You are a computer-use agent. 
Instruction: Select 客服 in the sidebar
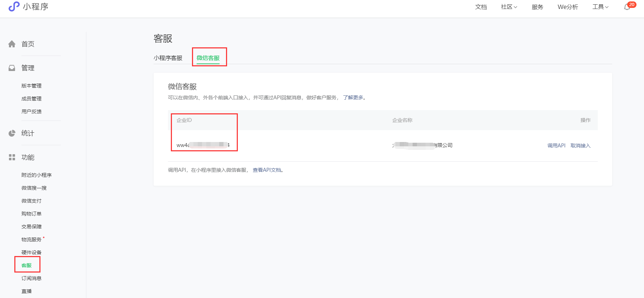click(27, 265)
